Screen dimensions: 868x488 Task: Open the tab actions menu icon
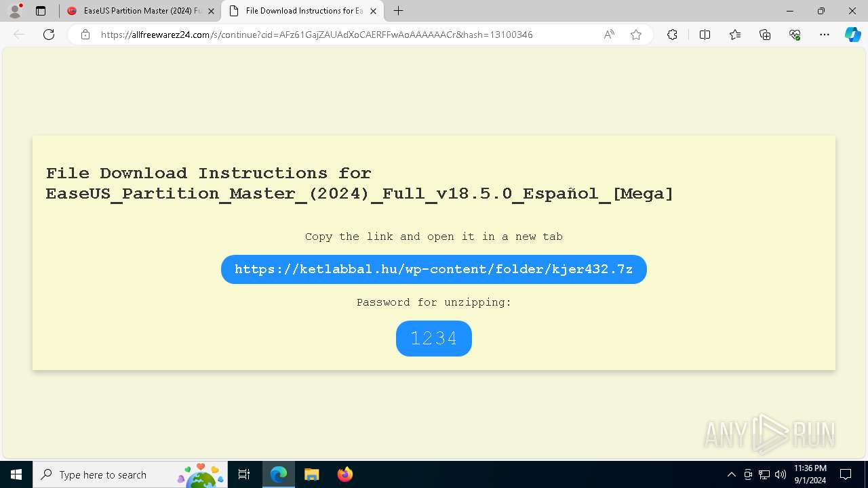41,11
